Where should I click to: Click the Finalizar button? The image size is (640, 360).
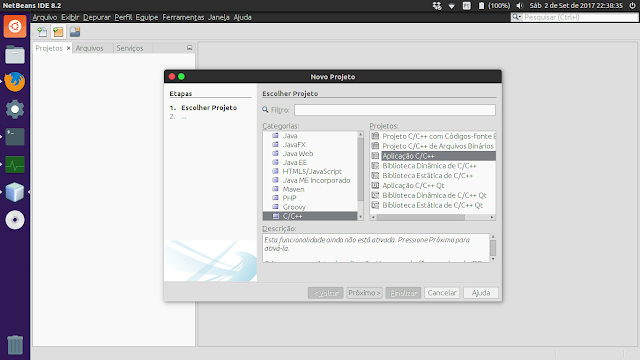pyautogui.click(x=403, y=293)
